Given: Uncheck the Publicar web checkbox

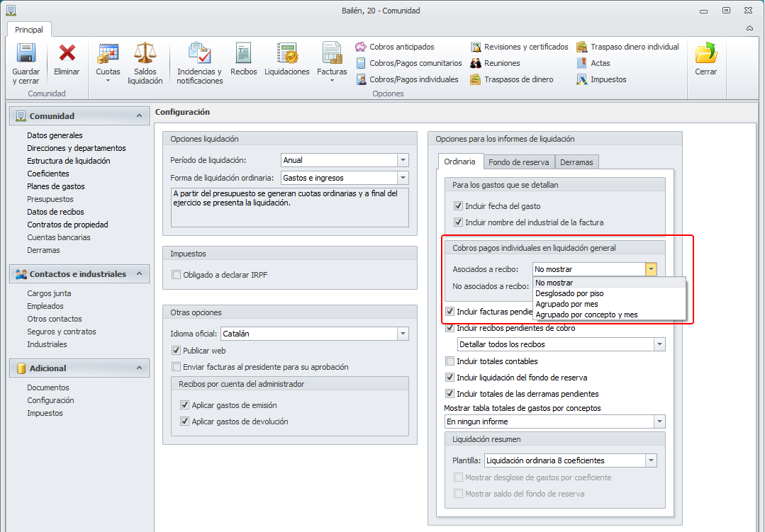Looking at the screenshot, I should [x=176, y=350].
